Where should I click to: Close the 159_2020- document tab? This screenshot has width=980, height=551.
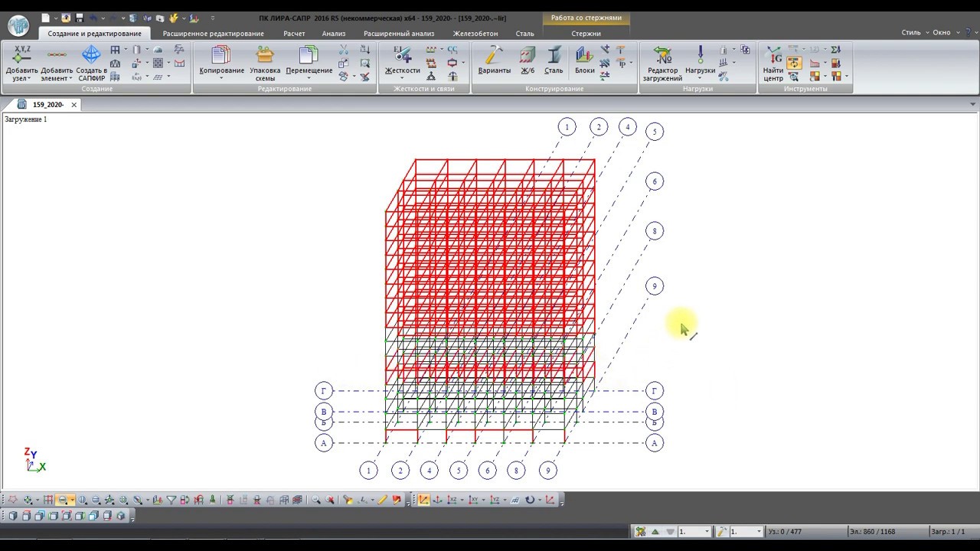74,105
